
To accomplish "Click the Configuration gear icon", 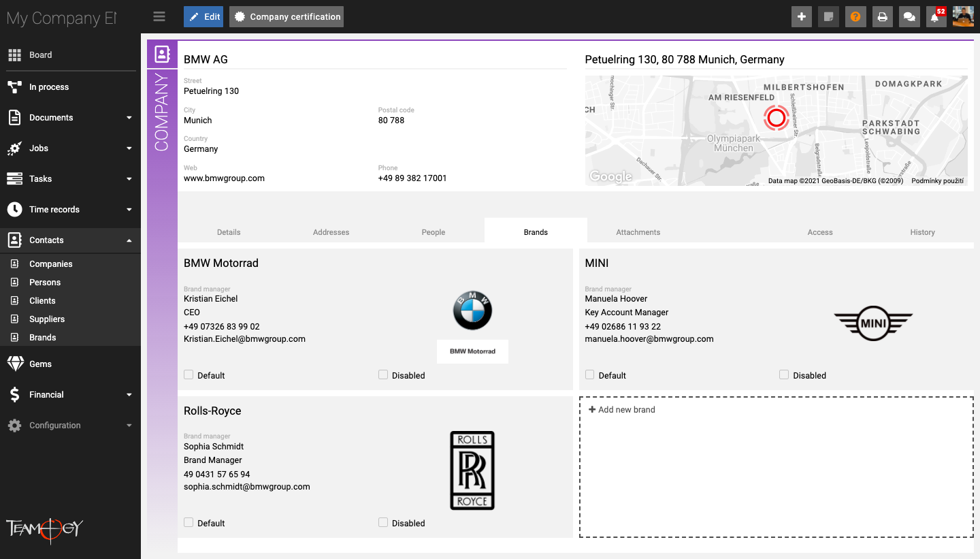I will pos(14,426).
